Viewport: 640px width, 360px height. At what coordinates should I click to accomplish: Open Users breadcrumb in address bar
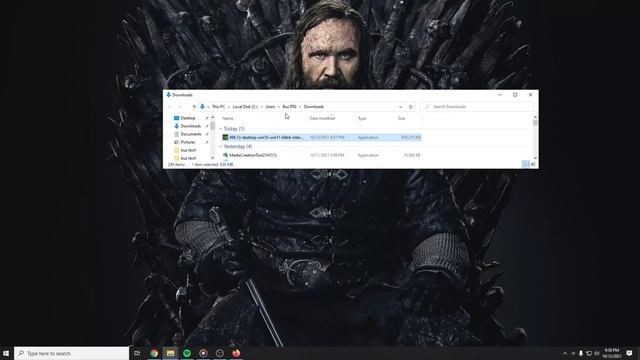tap(270, 107)
